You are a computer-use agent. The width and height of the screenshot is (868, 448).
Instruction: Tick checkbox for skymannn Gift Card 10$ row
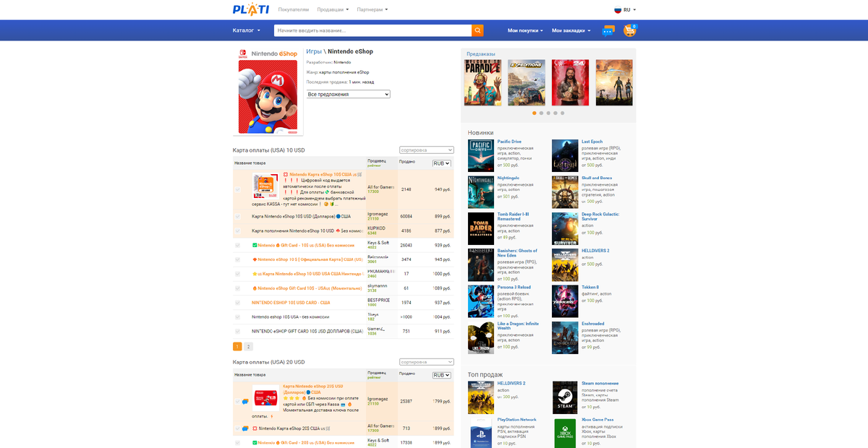[237, 288]
